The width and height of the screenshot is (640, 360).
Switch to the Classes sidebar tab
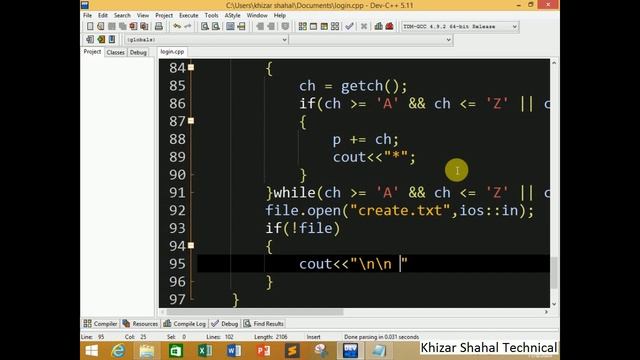116,52
